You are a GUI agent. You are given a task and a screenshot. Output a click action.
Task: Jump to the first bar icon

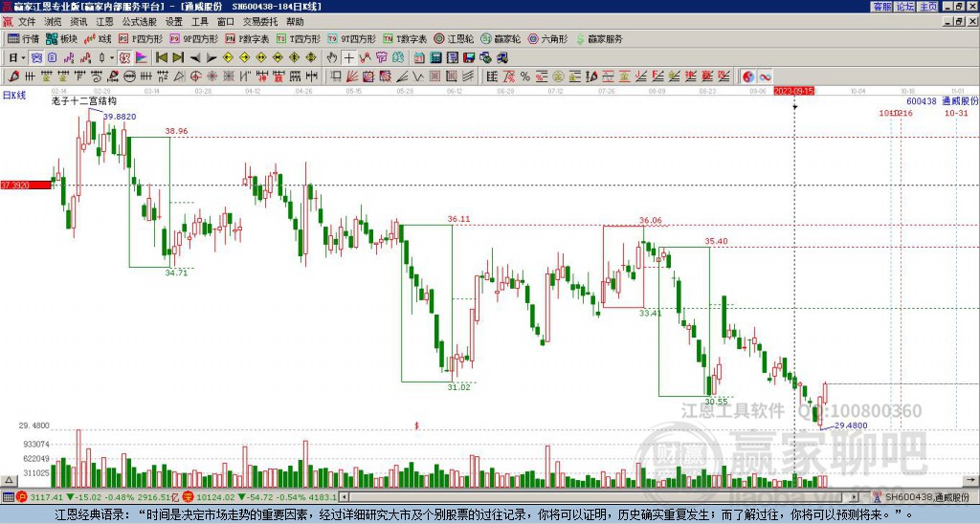pyautogui.click(x=161, y=57)
